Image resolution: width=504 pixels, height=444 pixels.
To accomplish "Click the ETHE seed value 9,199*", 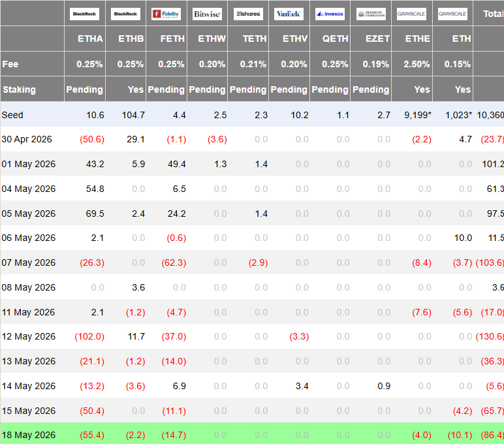I will 418,115.
